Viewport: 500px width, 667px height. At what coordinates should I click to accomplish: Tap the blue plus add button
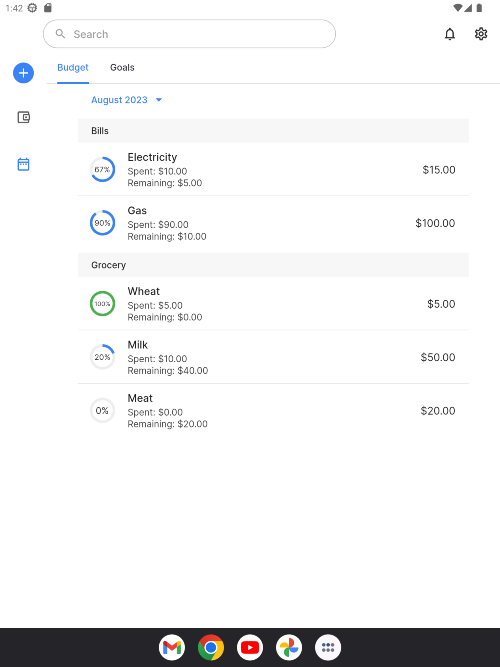point(23,73)
